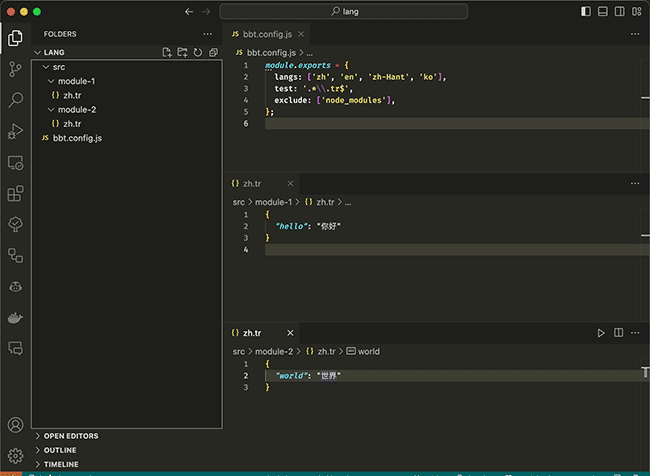Click the New File icon in LANG header

click(x=167, y=52)
